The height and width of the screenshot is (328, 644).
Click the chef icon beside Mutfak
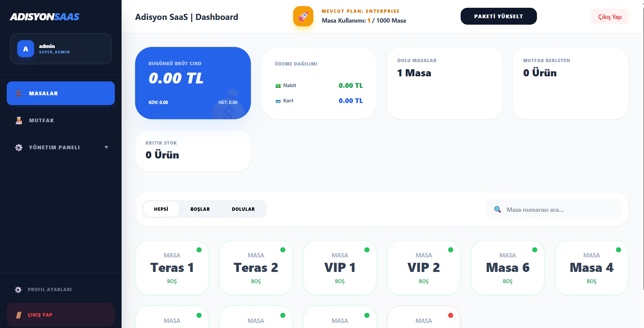point(19,121)
